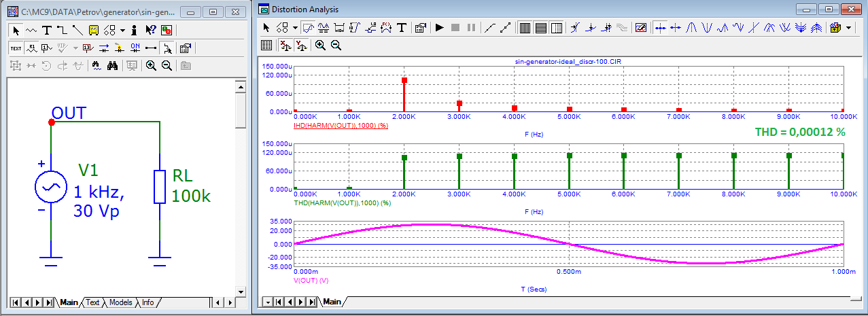The height and width of the screenshot is (316, 868).
Task: Toggle Node Numbers display
Action: coord(47,48)
